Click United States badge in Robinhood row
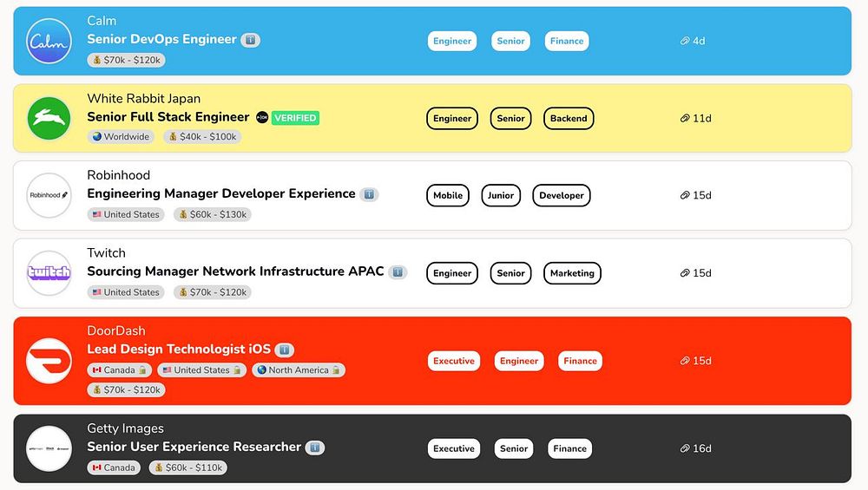The image size is (868, 490). [126, 214]
